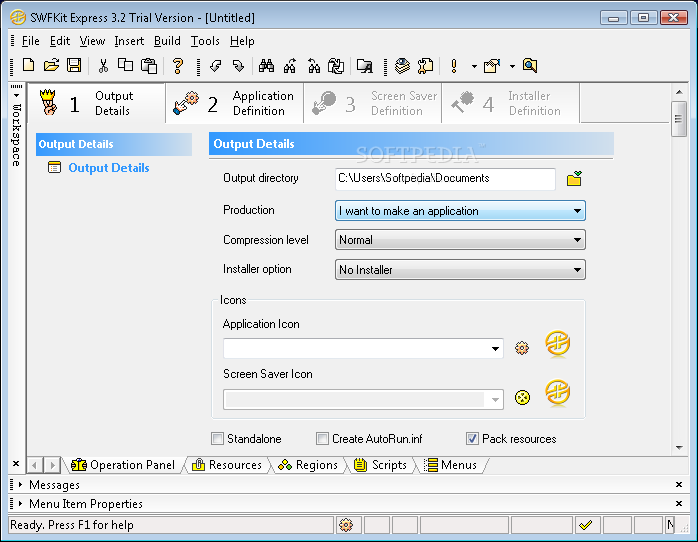Click the Undo arrow icon
The height and width of the screenshot is (542, 698).
click(x=216, y=66)
